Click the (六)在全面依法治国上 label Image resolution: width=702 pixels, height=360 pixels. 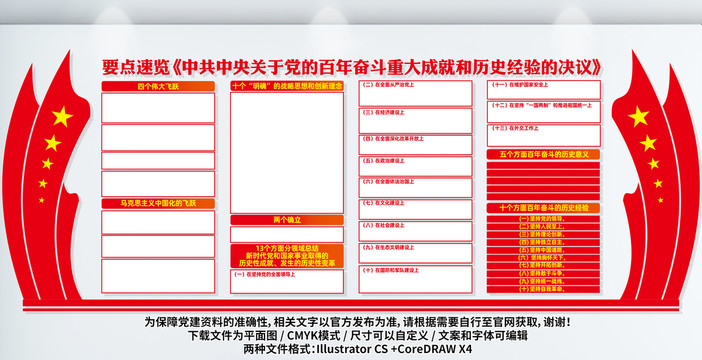(x=388, y=182)
